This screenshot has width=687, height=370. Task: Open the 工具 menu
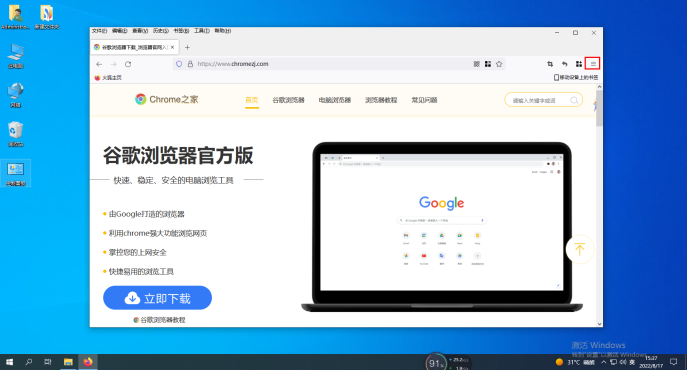[202, 31]
